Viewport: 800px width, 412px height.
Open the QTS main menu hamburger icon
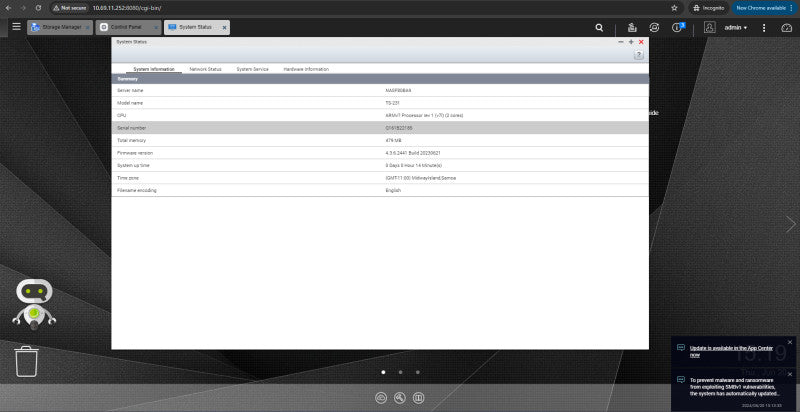[16, 27]
